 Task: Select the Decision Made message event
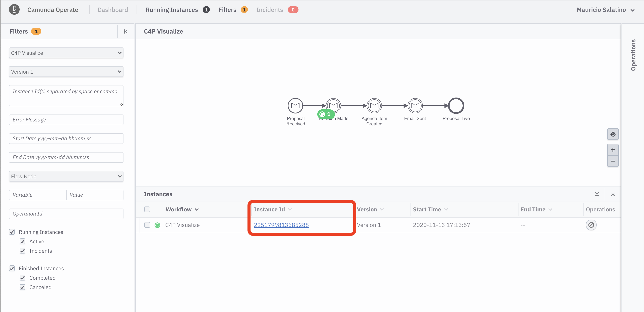tap(333, 106)
